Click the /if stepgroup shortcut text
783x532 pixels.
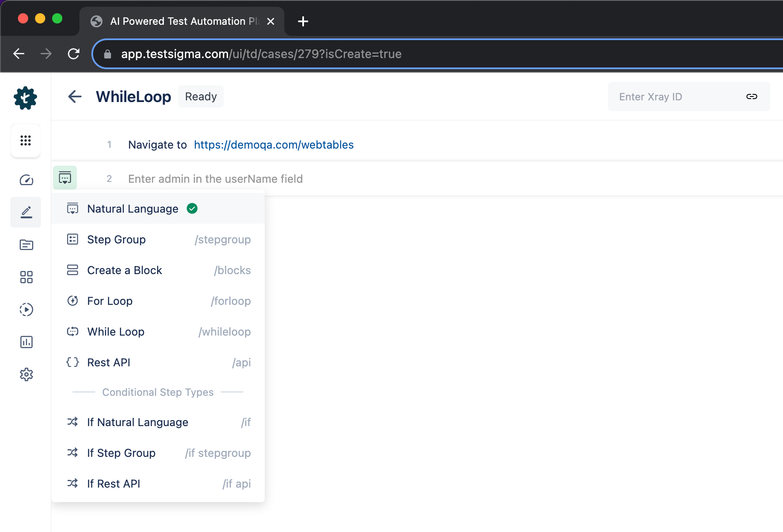(x=218, y=453)
